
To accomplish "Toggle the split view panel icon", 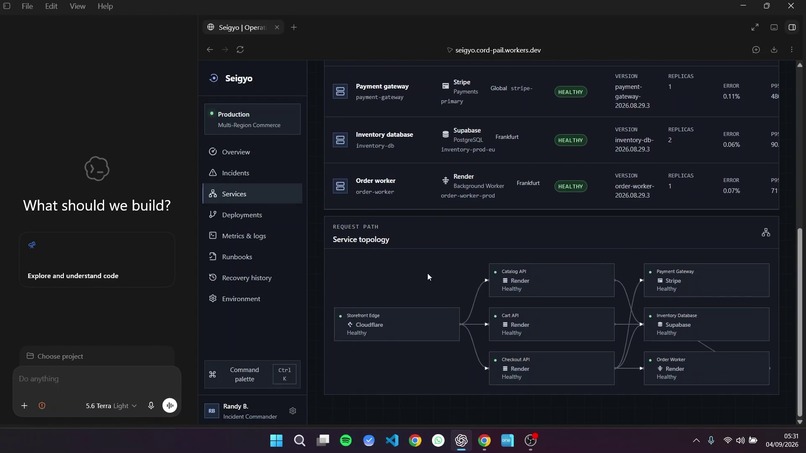I will coord(792,27).
